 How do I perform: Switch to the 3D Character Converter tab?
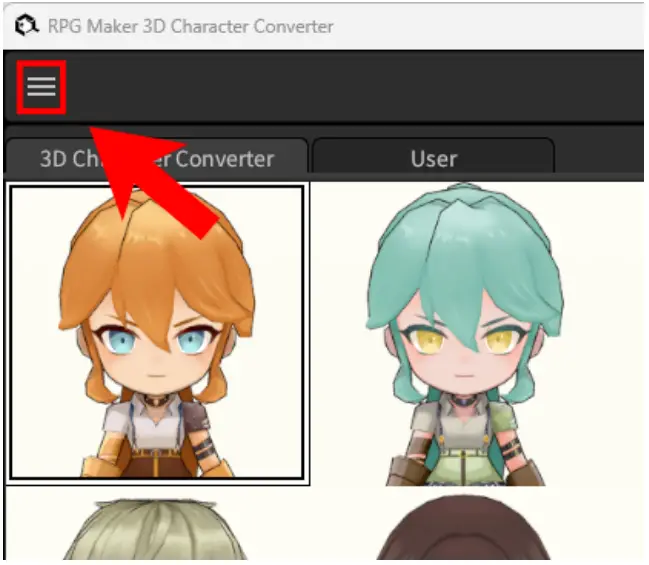pyautogui.click(x=156, y=158)
